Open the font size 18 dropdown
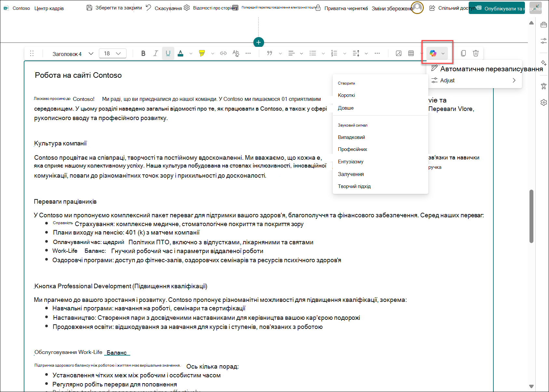The height and width of the screenshot is (392, 549). (113, 53)
